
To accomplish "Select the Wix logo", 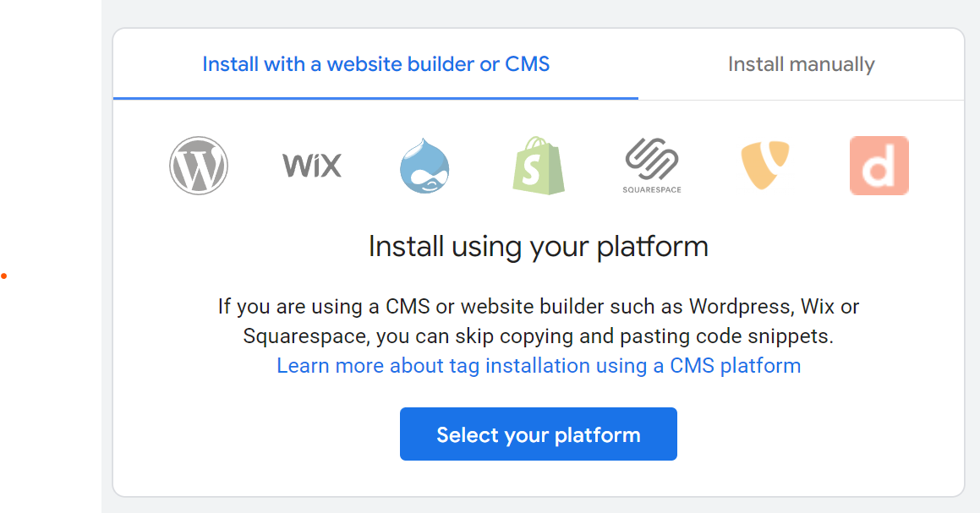I will tap(312, 166).
